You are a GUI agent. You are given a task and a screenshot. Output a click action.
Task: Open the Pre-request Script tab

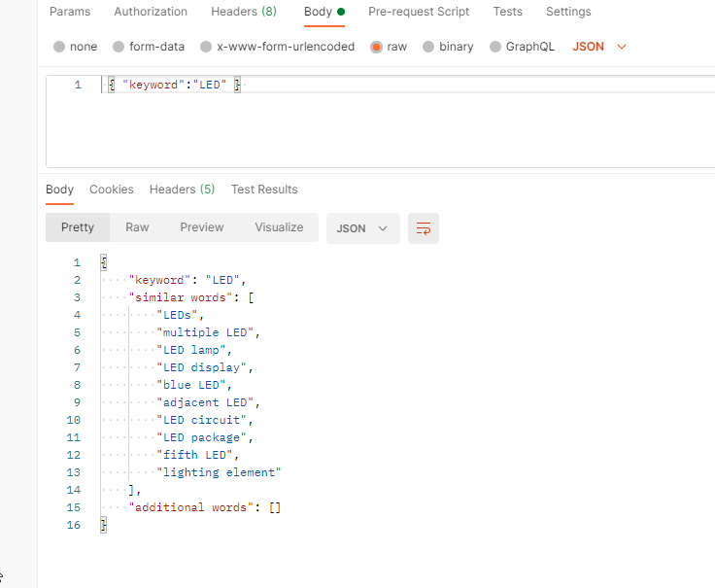click(419, 12)
